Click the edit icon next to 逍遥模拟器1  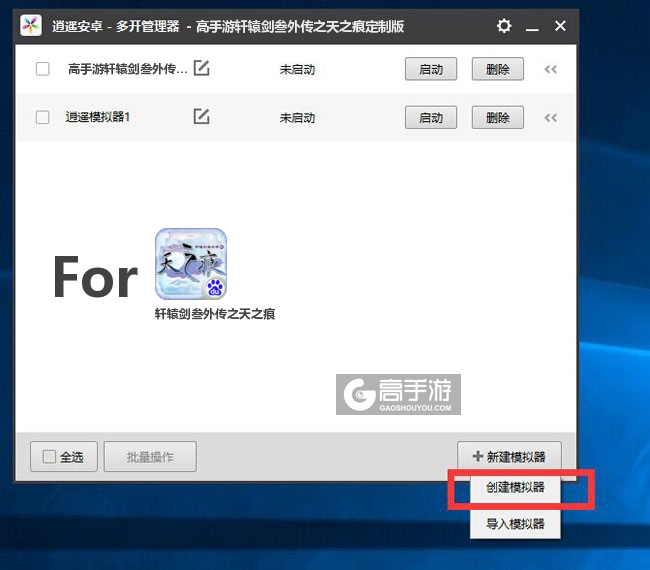coord(201,117)
